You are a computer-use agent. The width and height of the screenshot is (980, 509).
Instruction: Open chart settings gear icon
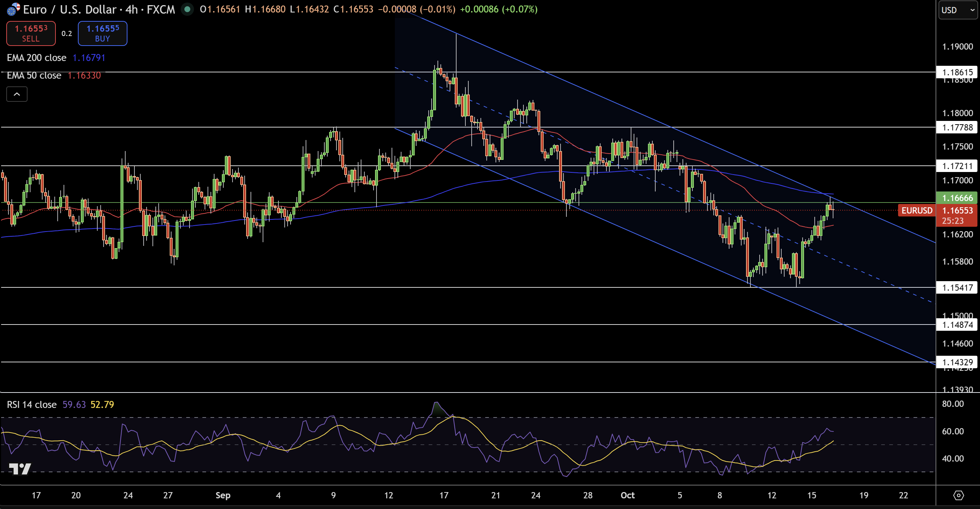(958, 495)
